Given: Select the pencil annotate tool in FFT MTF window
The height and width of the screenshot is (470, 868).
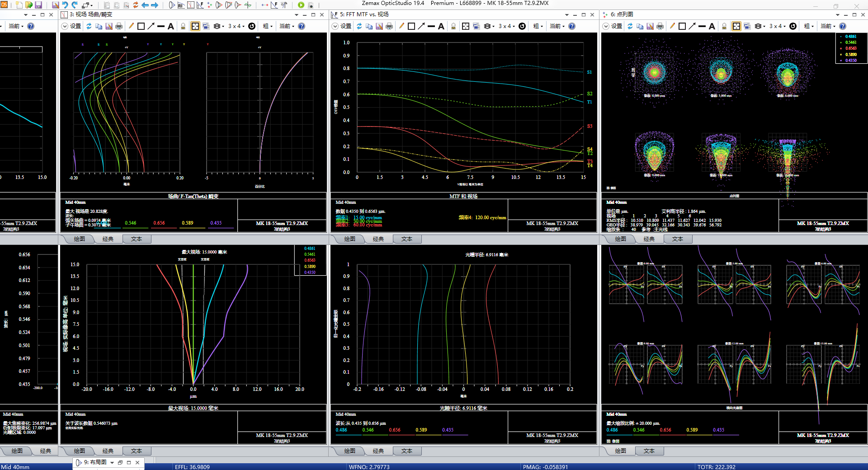Looking at the screenshot, I should [401, 26].
